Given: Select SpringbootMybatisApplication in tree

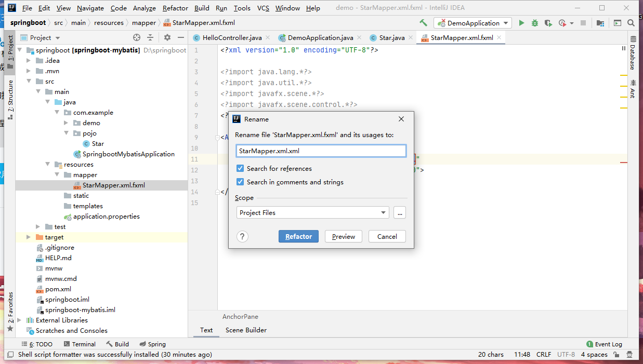Looking at the screenshot, I should (128, 154).
